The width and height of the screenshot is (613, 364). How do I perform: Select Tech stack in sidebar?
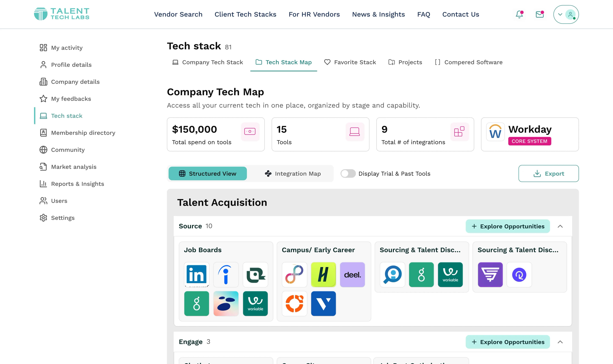point(61,116)
